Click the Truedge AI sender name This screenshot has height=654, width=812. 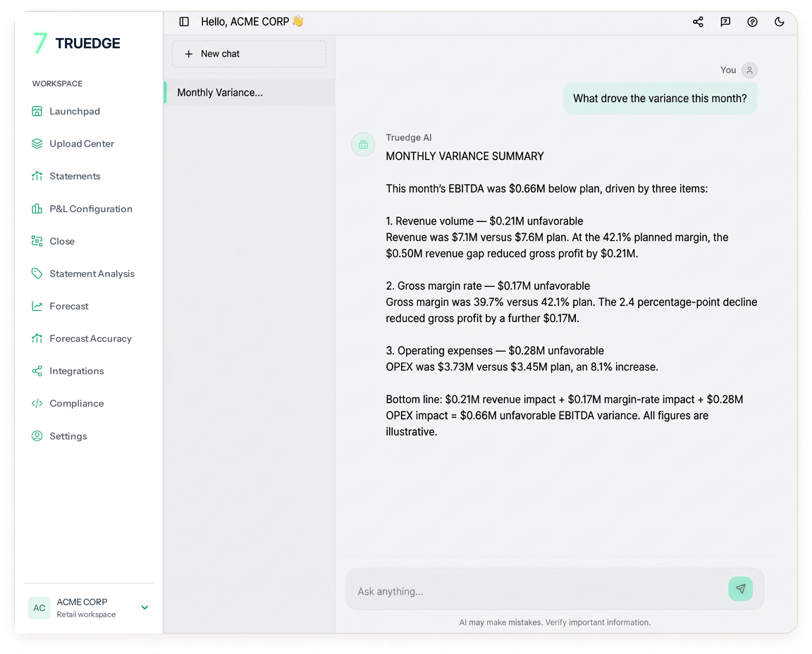409,137
